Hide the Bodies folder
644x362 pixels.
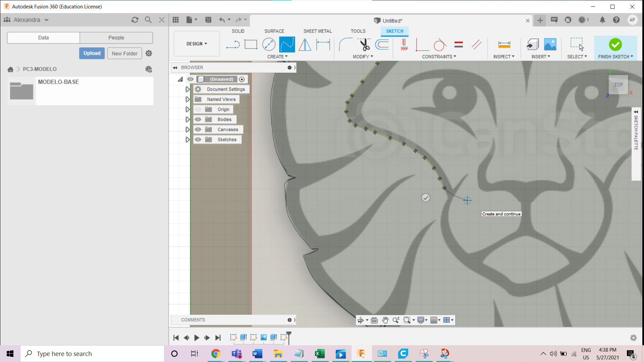click(198, 119)
